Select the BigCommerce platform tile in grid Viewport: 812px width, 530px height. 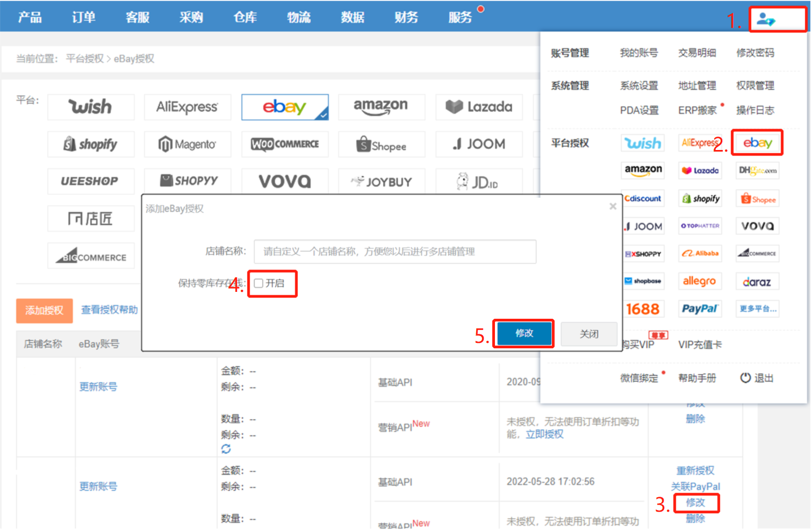tap(91, 256)
